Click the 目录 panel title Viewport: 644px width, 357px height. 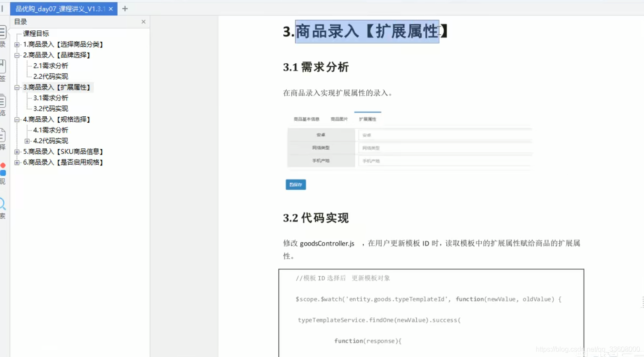pyautogui.click(x=21, y=22)
